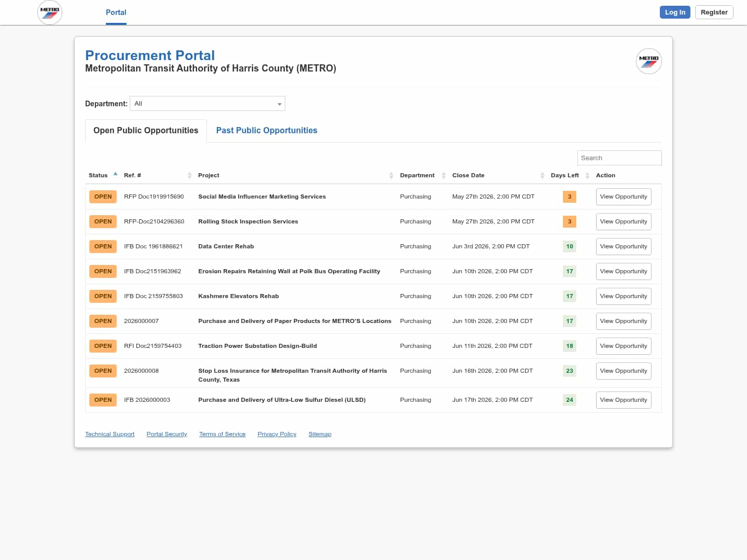
Task: Click close date Jun 3rd 2026, 2:00 PM CDT
Action: (x=491, y=247)
